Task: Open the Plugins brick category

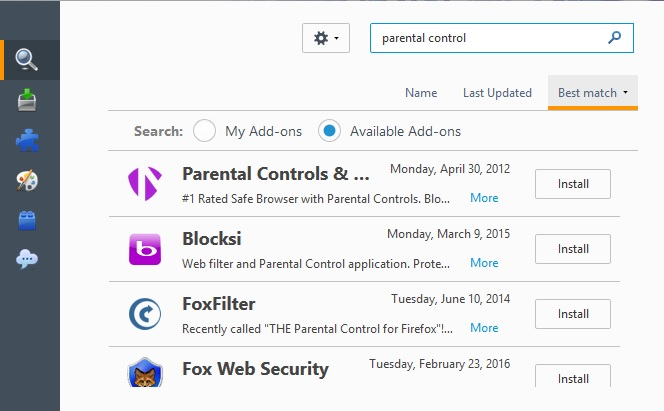Action: point(27,220)
